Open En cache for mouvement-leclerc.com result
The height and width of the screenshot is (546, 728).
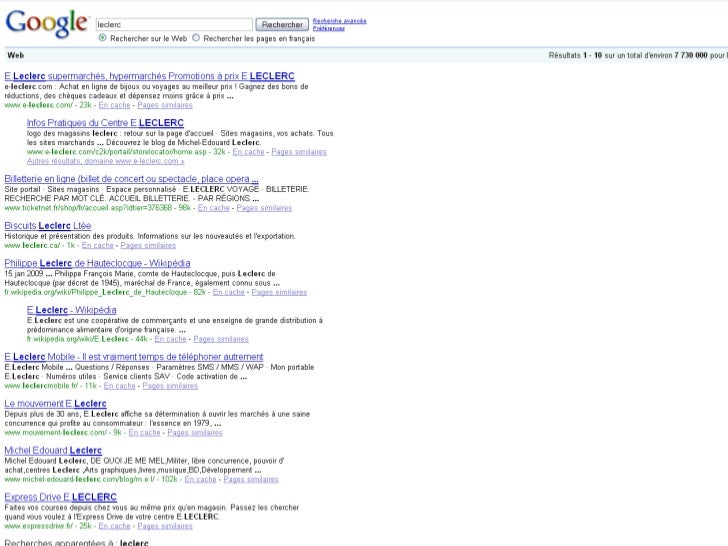[144, 432]
